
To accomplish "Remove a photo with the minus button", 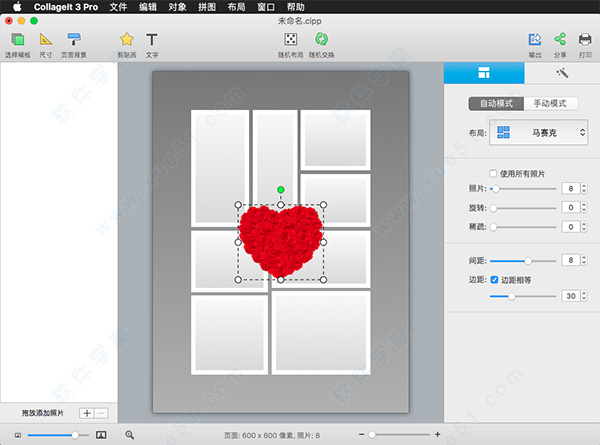I will 101,413.
